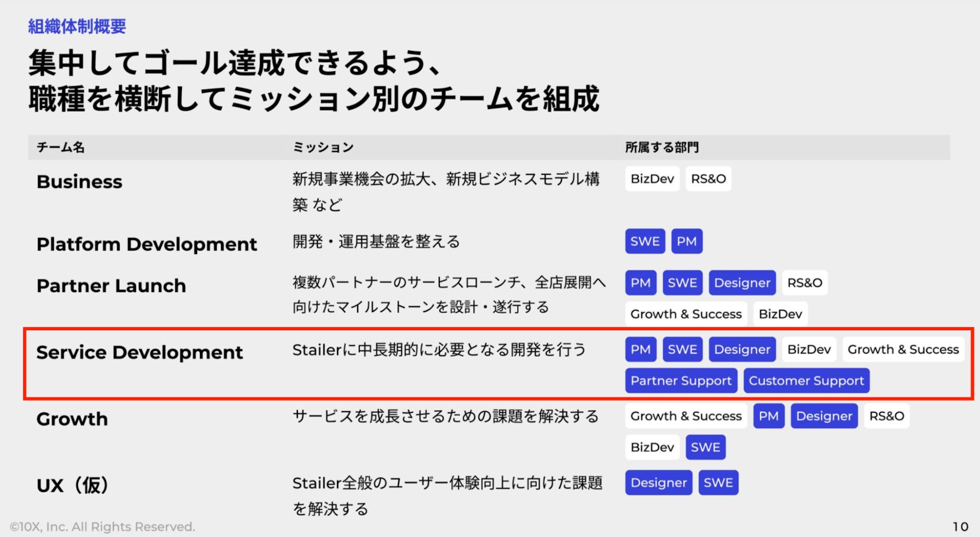Select the RS&O tag in the Business row

pyautogui.click(x=708, y=179)
